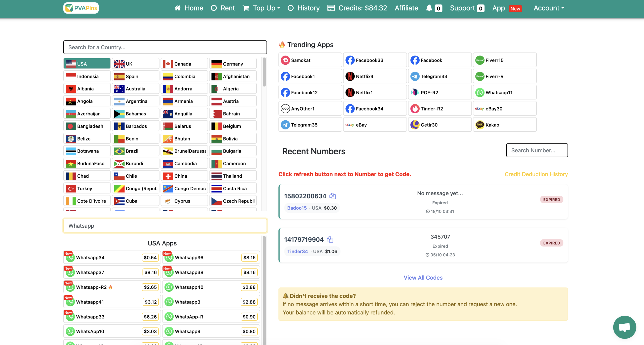Open the live chat bubble
644x345 pixels.
pyautogui.click(x=624, y=327)
